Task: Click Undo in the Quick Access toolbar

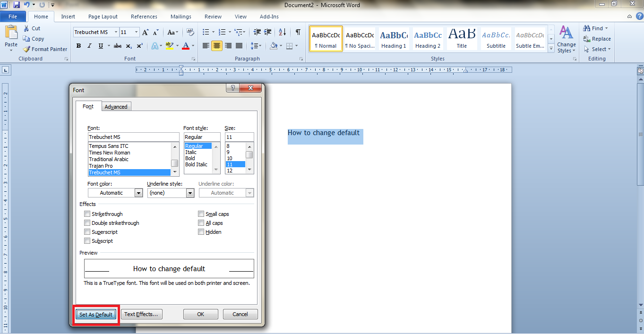Action: [27, 5]
